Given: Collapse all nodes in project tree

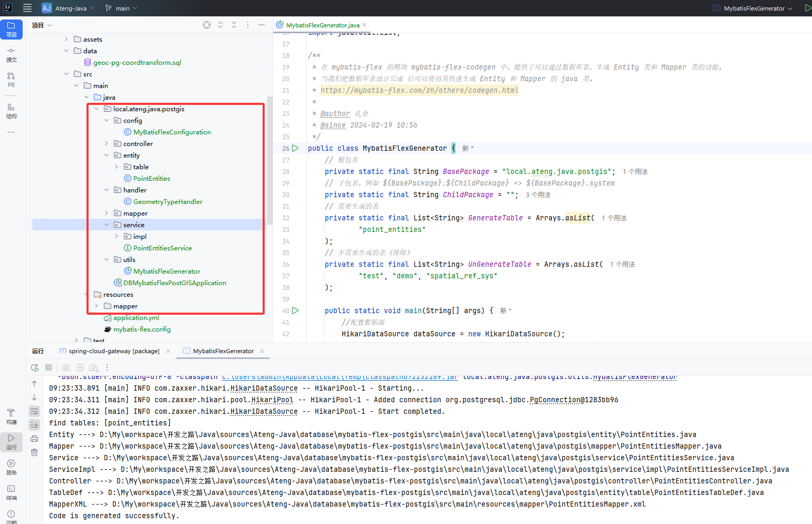Looking at the screenshot, I should point(234,25).
